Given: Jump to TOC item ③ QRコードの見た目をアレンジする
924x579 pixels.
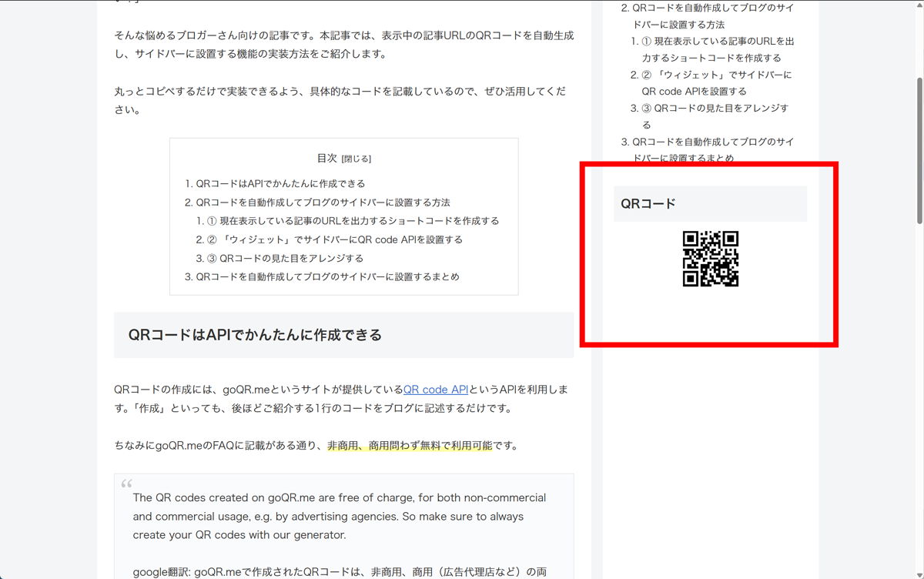Looking at the screenshot, I should coord(285,258).
